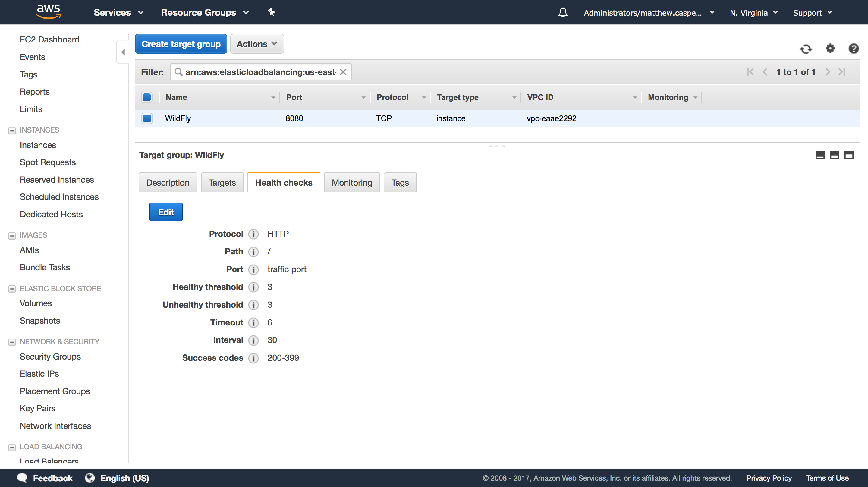Click the Edit button for health checks
Viewport: 868px width, 487px height.
tap(166, 212)
